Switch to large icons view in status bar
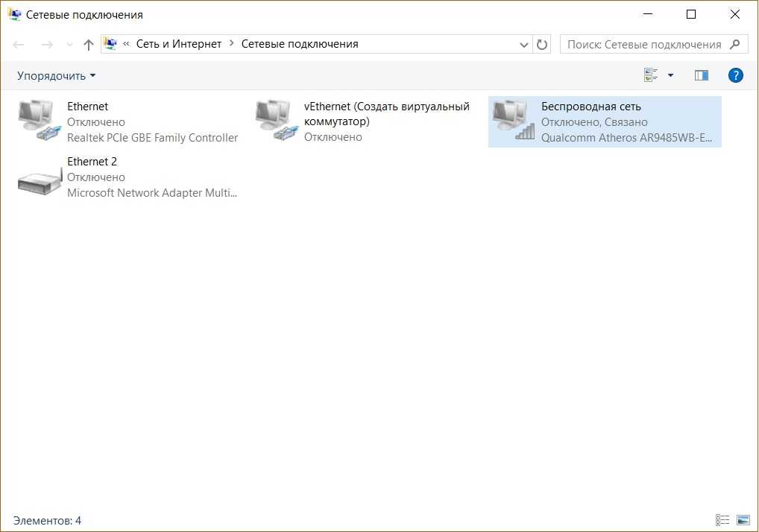The width and height of the screenshot is (759, 532). pyautogui.click(x=743, y=520)
